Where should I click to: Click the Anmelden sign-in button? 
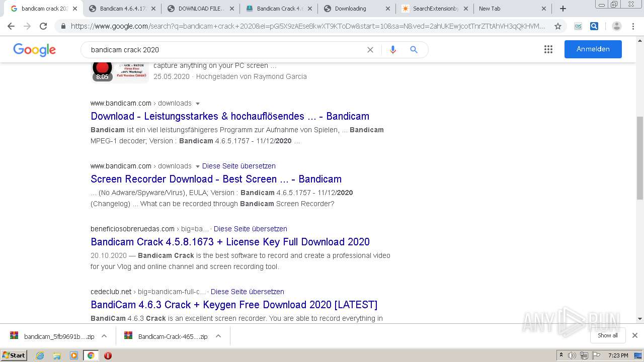click(x=593, y=49)
